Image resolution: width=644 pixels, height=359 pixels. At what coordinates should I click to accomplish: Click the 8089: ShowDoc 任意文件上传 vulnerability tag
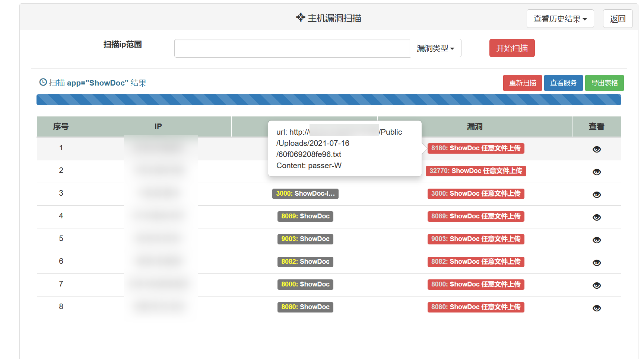pos(476,217)
